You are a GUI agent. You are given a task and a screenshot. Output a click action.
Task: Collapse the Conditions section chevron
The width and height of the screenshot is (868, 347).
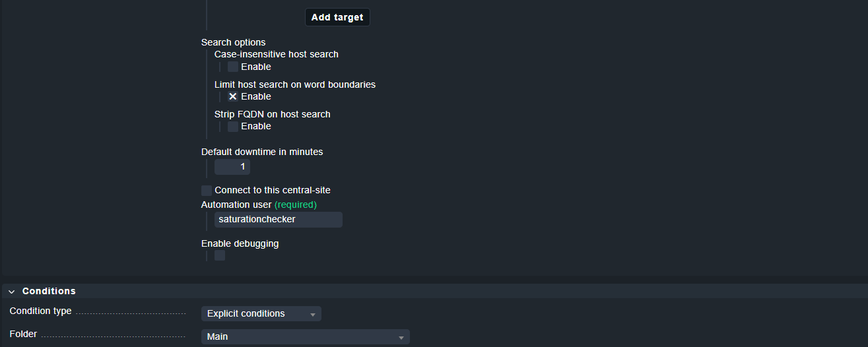11,292
